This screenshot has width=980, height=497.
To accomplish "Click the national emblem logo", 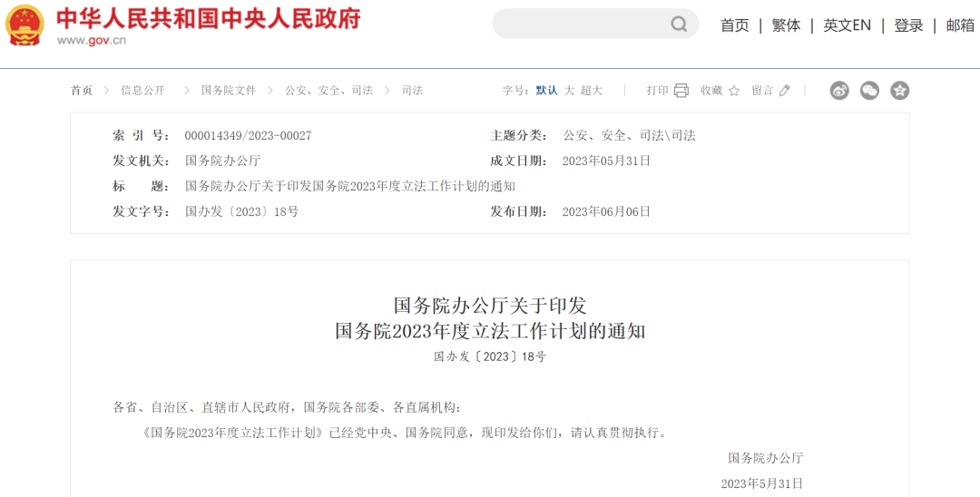I will point(25,25).
